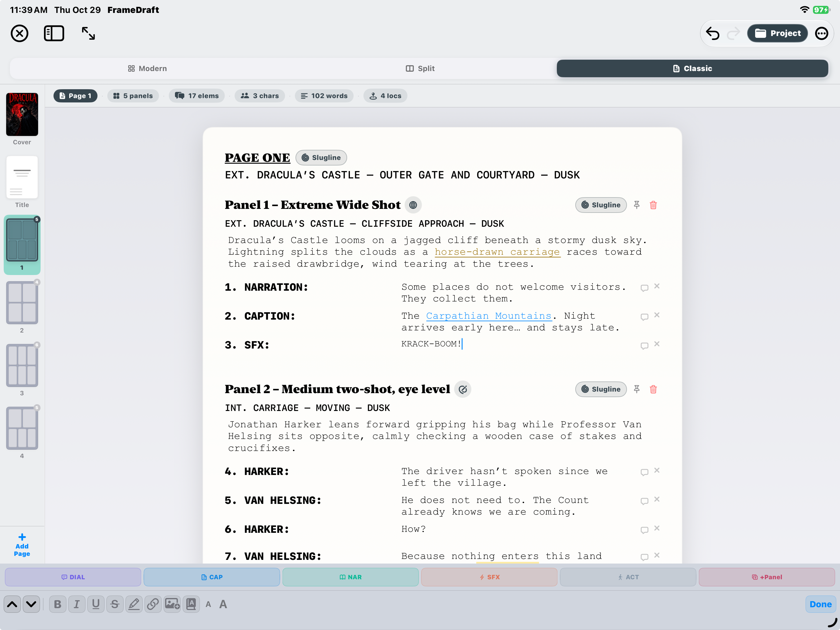The height and width of the screenshot is (630, 840).
Task: Open the Page 1 stats chip
Action: point(75,96)
